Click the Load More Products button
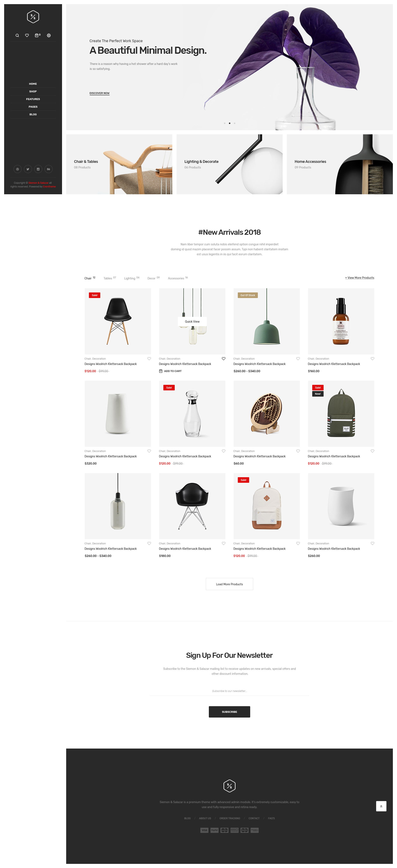 pos(230,584)
